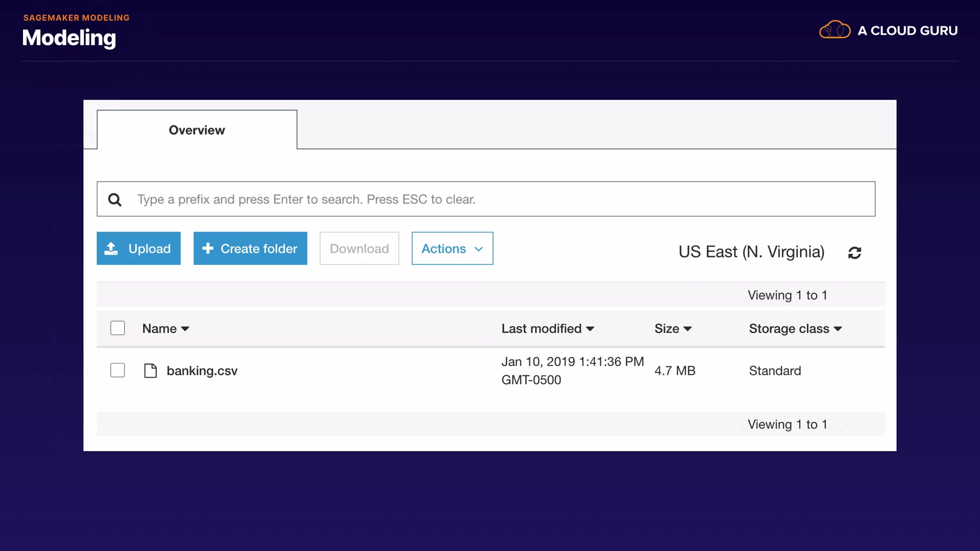
Task: Click the refresh icon beside the region
Action: click(x=854, y=253)
